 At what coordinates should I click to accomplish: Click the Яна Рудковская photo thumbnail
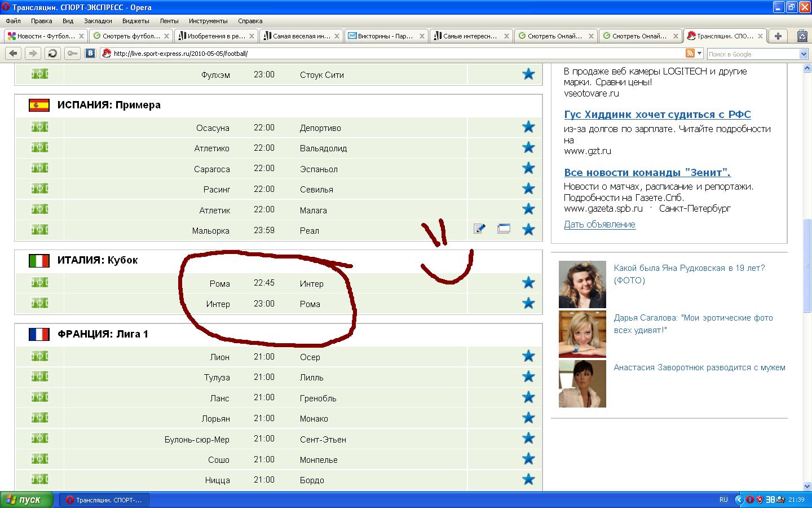click(582, 284)
